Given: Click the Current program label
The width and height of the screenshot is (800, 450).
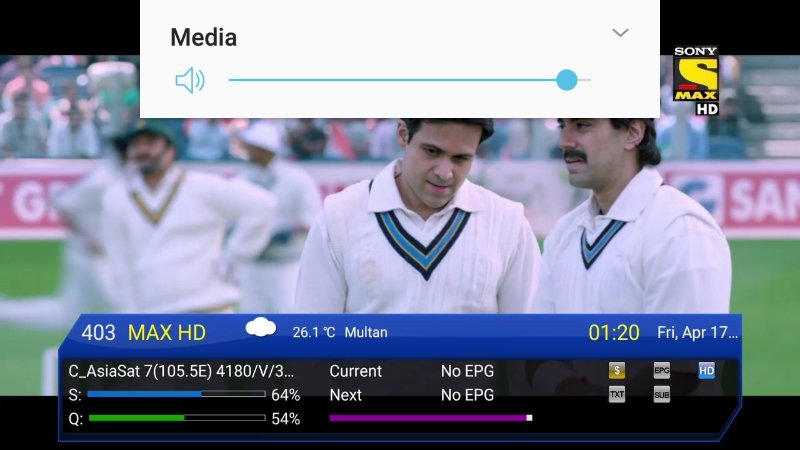Looking at the screenshot, I should (x=356, y=371).
